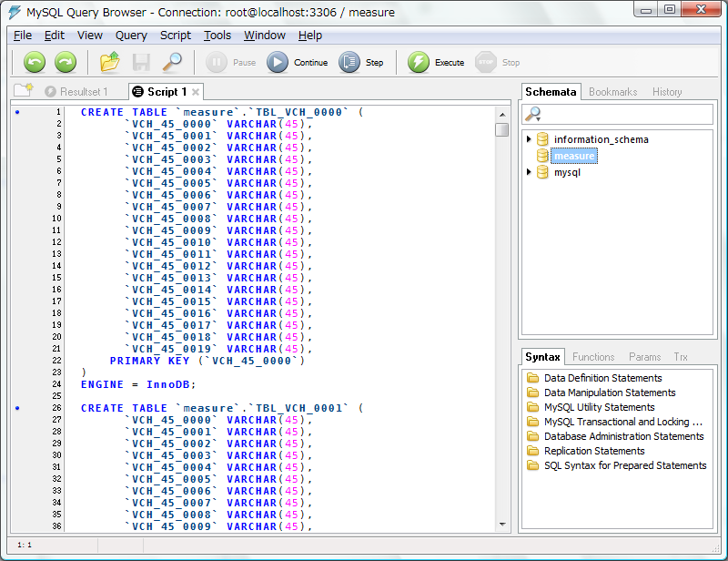Open the Help menu
The height and width of the screenshot is (561, 728).
coord(310,36)
